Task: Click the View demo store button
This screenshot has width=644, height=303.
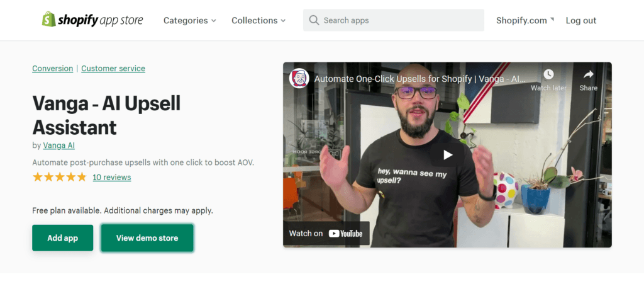Action: [x=147, y=237]
